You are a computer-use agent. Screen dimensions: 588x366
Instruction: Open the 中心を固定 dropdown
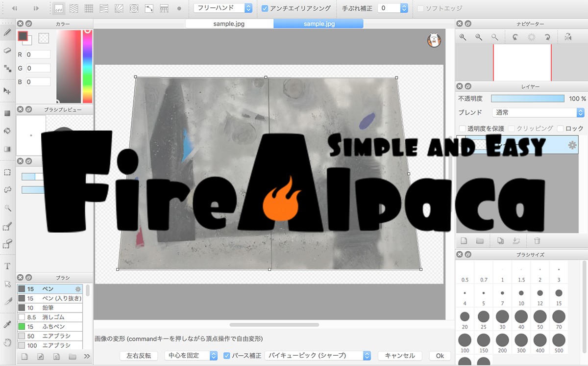pyautogui.click(x=191, y=356)
